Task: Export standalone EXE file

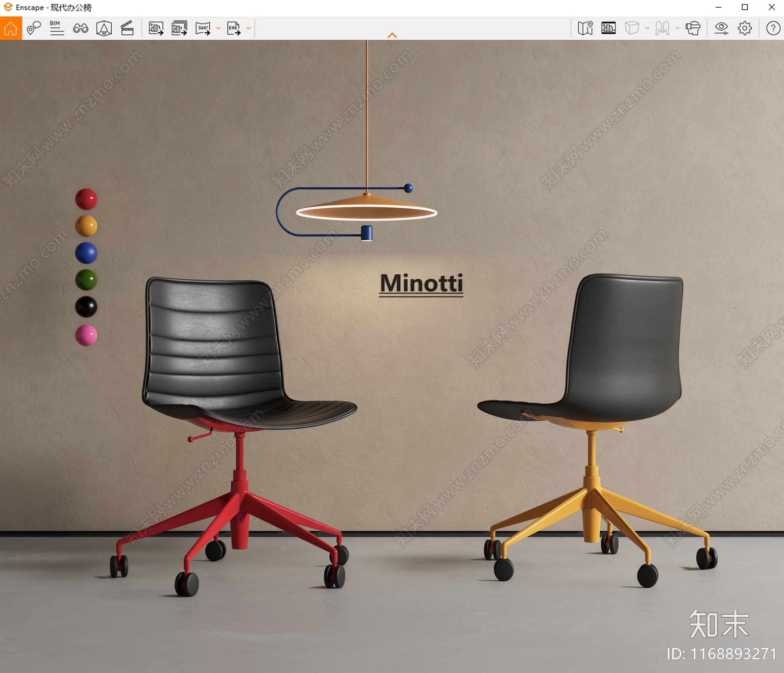Action: 234,28
